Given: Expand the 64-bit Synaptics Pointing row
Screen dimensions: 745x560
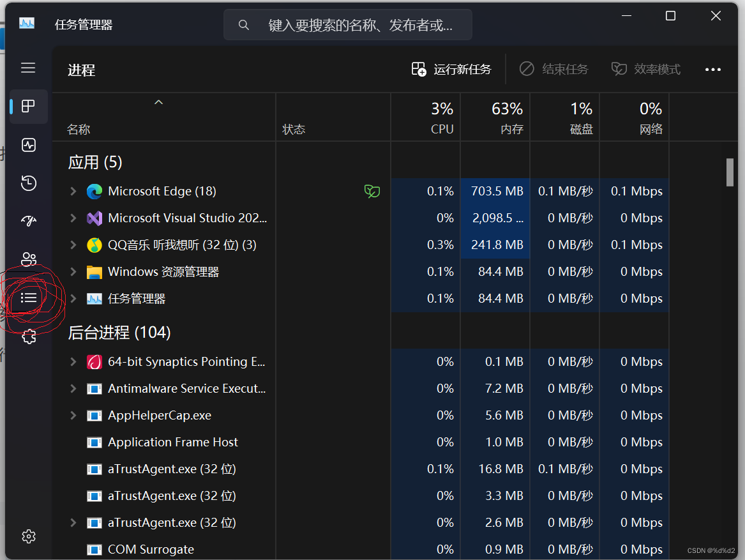Looking at the screenshot, I should [73, 362].
